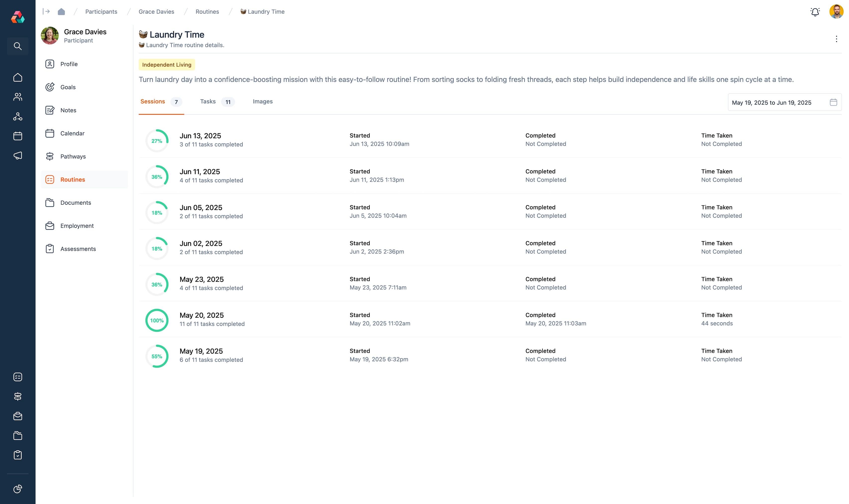Click the user profile avatar top right
The width and height of the screenshot is (849, 504).
(836, 11)
